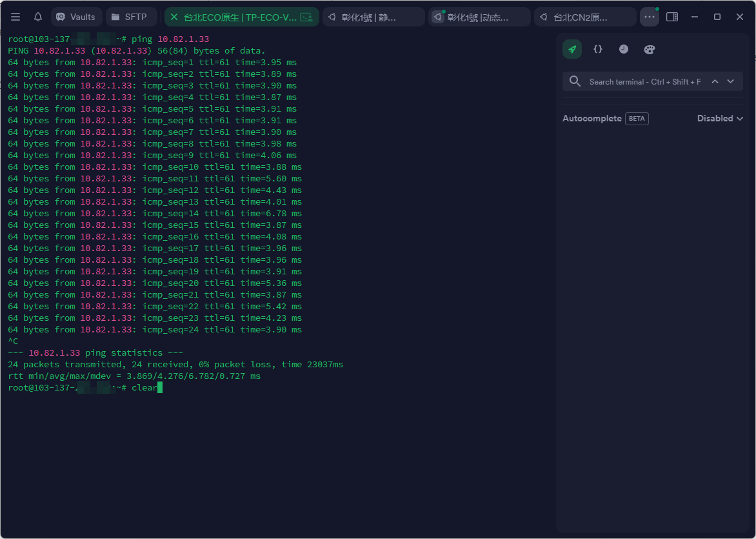Open the history clock panel
756x539 pixels.
click(624, 49)
